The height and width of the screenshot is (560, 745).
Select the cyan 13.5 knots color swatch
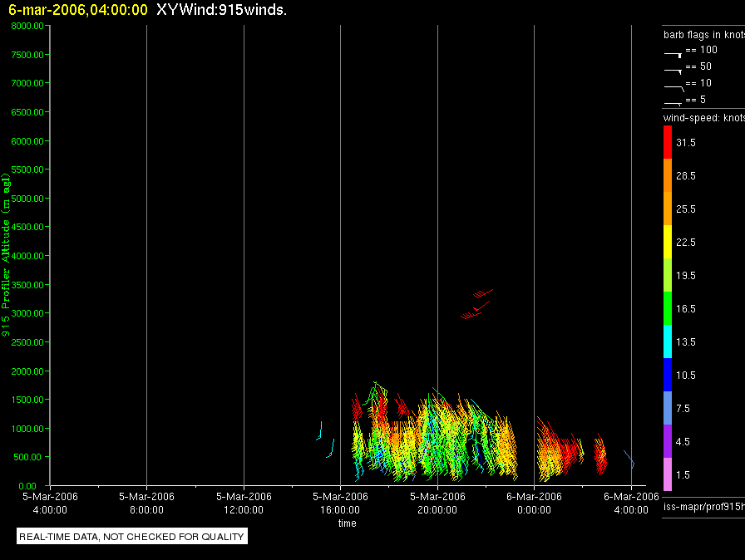[668, 341]
